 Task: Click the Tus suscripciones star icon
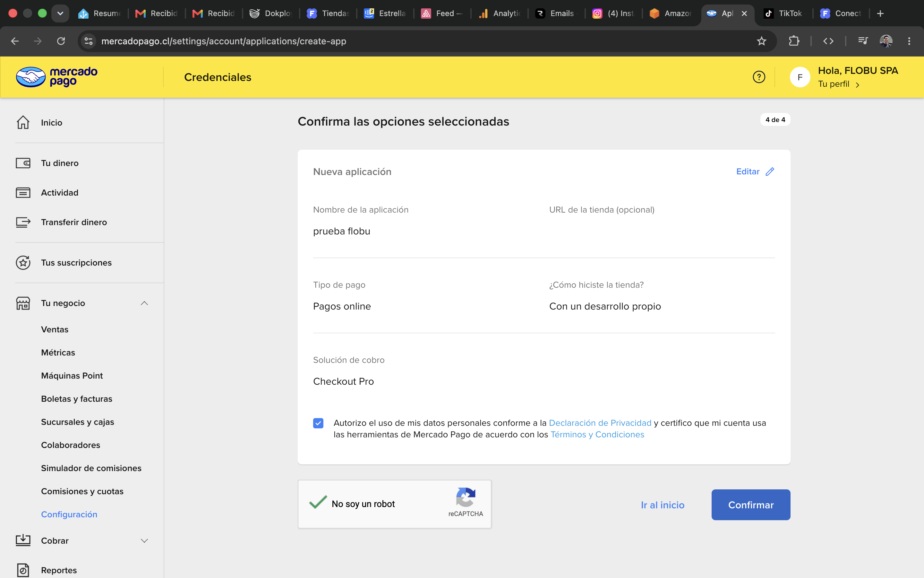point(23,263)
